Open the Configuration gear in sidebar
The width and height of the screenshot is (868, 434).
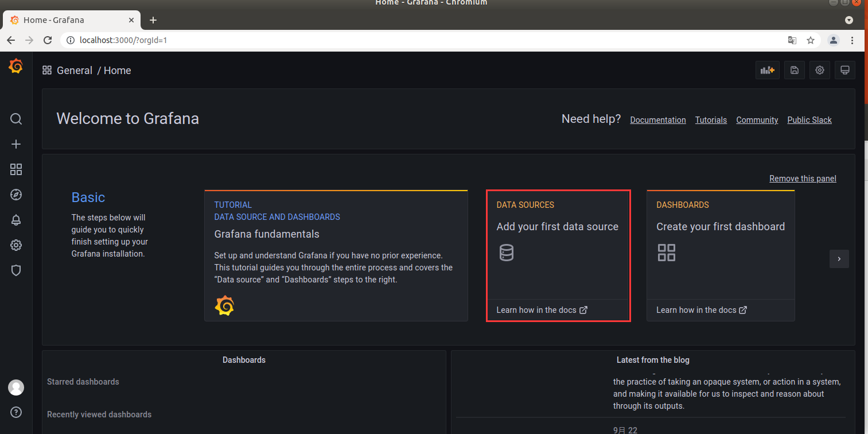coord(16,245)
